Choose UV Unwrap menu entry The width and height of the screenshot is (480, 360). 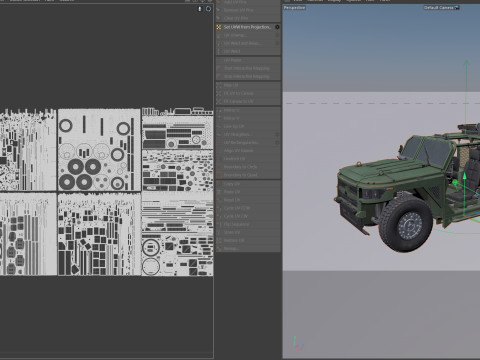[248, 35]
